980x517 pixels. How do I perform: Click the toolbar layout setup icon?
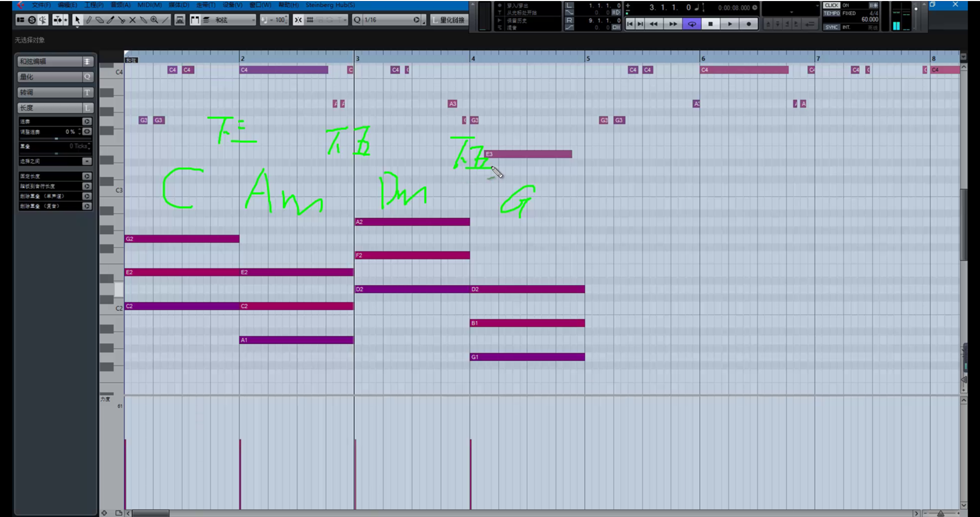pos(20,20)
